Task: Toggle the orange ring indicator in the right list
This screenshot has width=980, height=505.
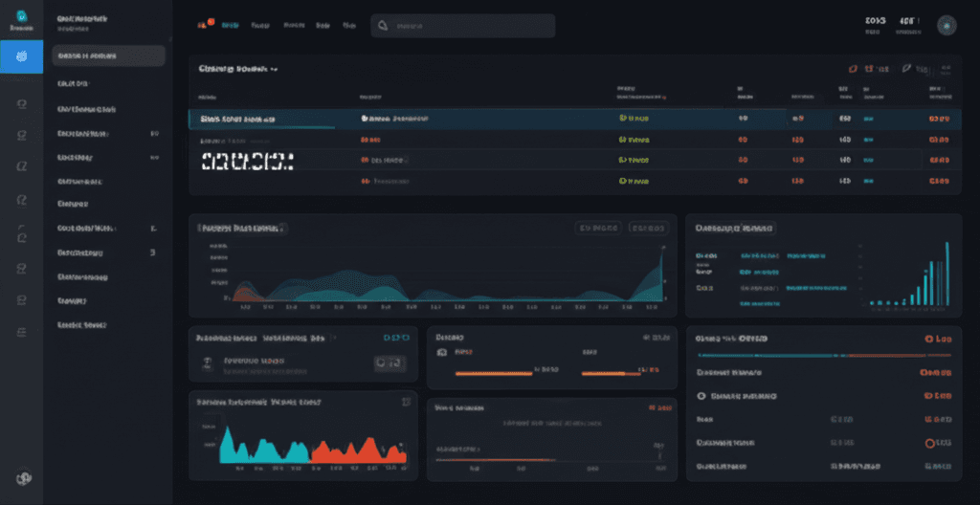Action: [x=929, y=443]
